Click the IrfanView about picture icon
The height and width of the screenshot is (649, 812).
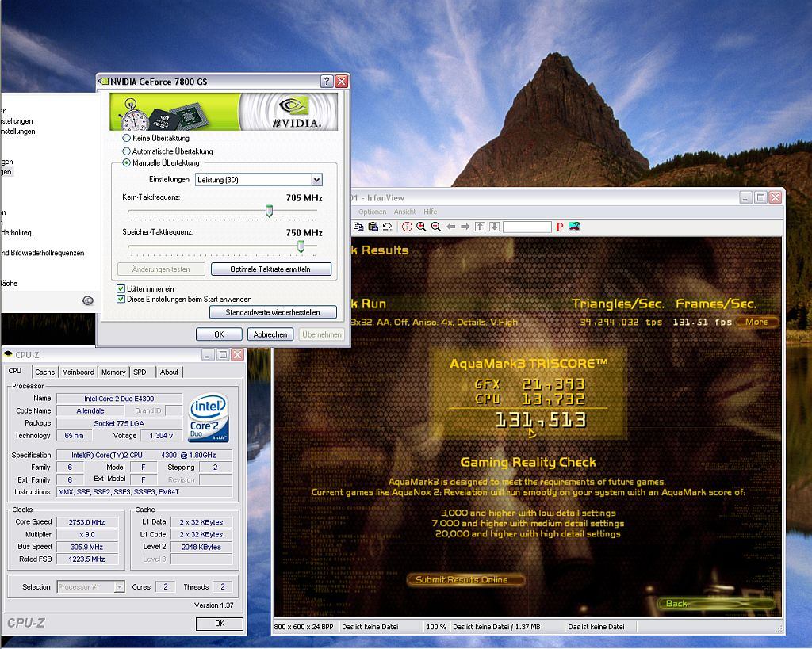574,226
